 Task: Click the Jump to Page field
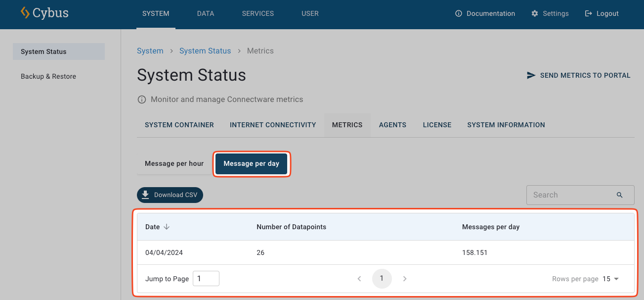[x=206, y=279]
